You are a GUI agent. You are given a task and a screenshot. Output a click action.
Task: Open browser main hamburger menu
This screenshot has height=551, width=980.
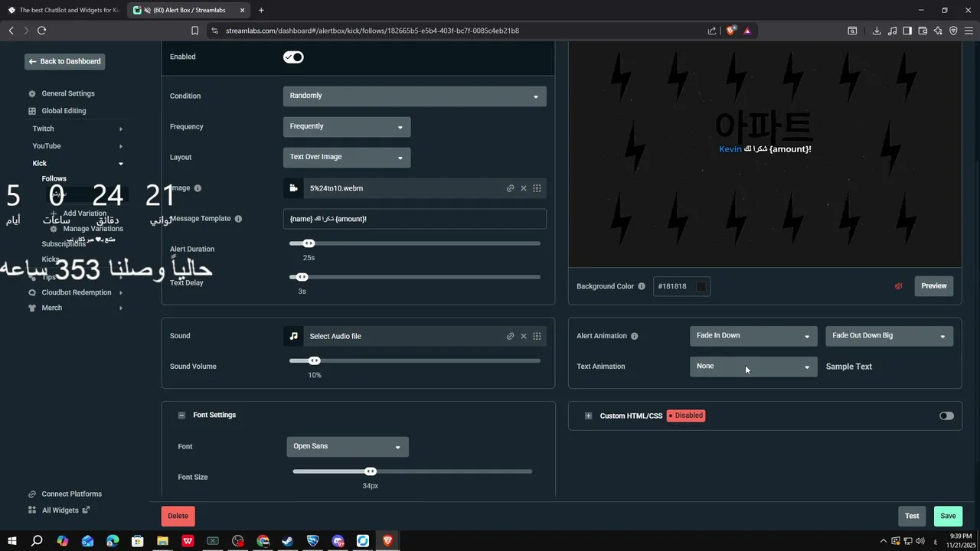969,31
